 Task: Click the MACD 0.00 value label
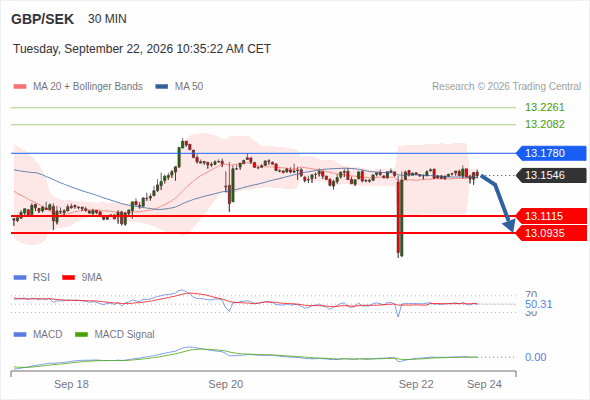(x=535, y=357)
